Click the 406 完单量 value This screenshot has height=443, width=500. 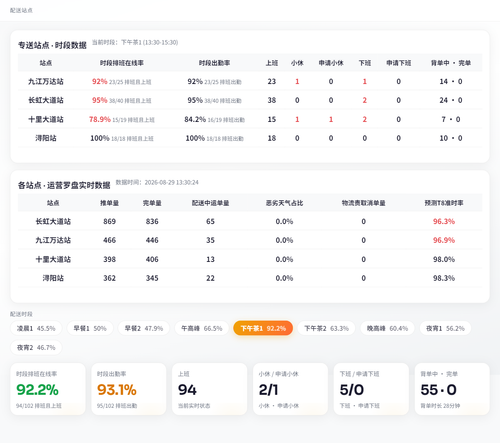tap(152, 259)
